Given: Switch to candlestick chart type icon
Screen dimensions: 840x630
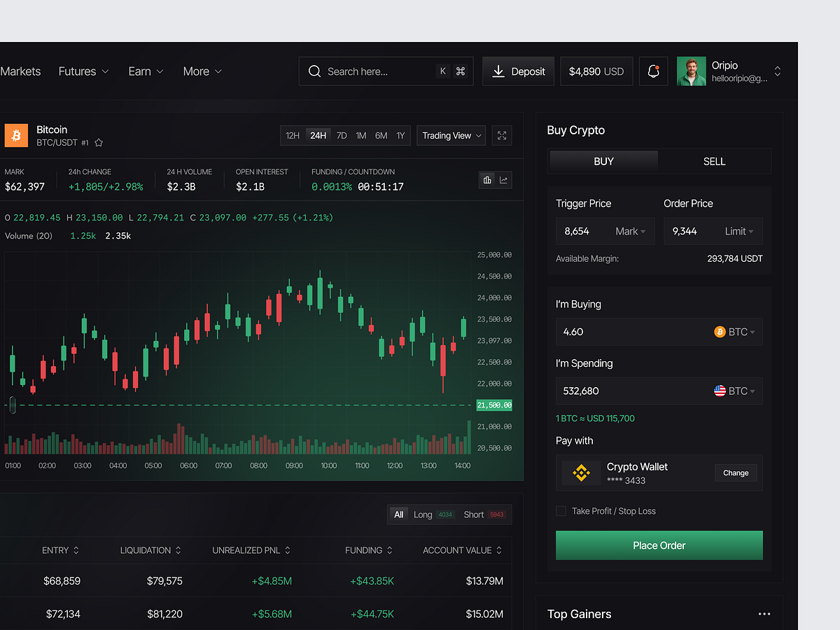Looking at the screenshot, I should [x=487, y=180].
